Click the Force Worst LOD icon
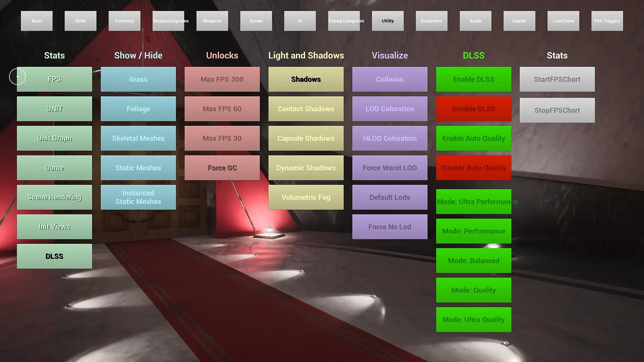 pyautogui.click(x=390, y=168)
